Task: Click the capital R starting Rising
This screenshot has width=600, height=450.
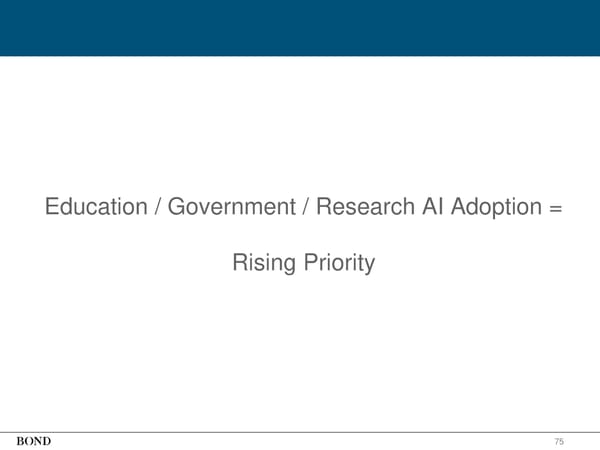Action: [240, 264]
